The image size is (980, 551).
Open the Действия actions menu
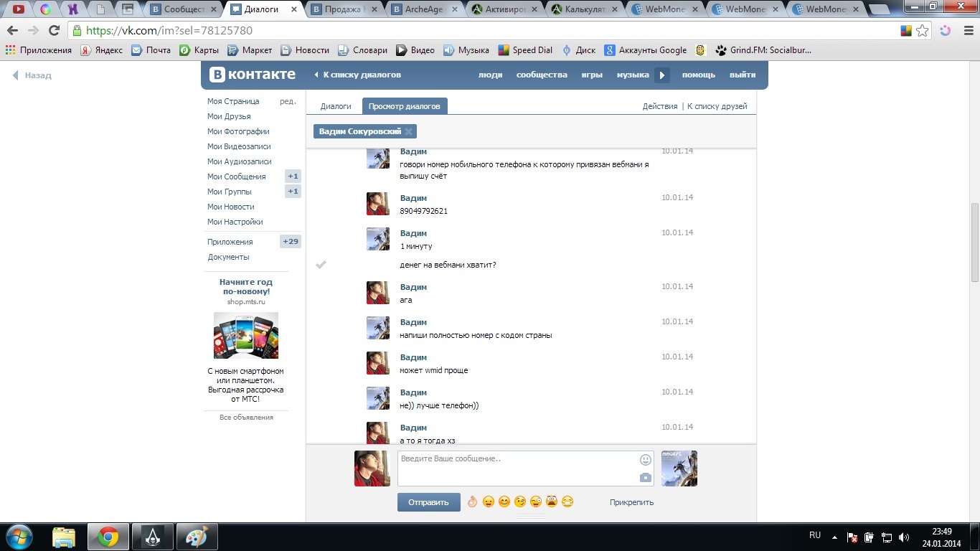tap(660, 106)
